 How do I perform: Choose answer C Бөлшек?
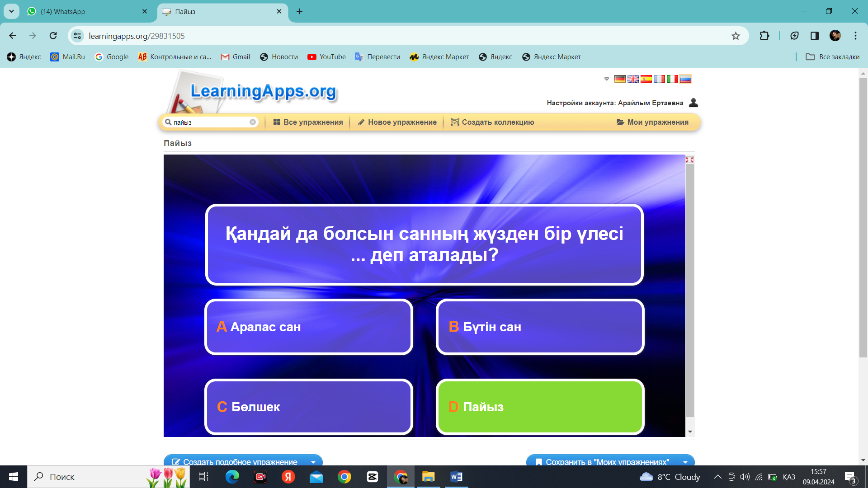[309, 407]
